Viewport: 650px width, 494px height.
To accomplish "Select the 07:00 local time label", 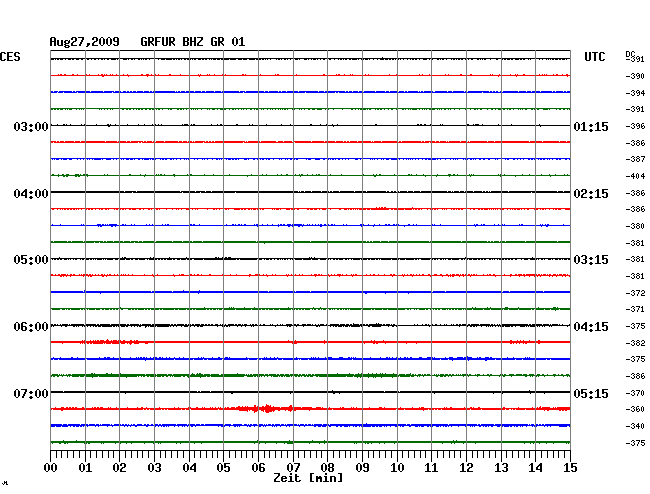I will click(31, 393).
